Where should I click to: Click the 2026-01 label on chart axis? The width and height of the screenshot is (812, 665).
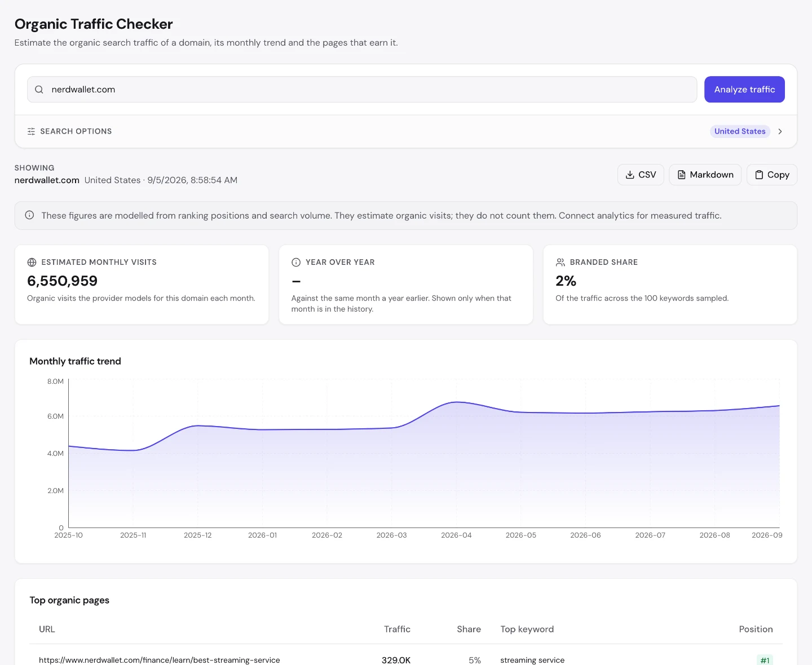pos(263,535)
